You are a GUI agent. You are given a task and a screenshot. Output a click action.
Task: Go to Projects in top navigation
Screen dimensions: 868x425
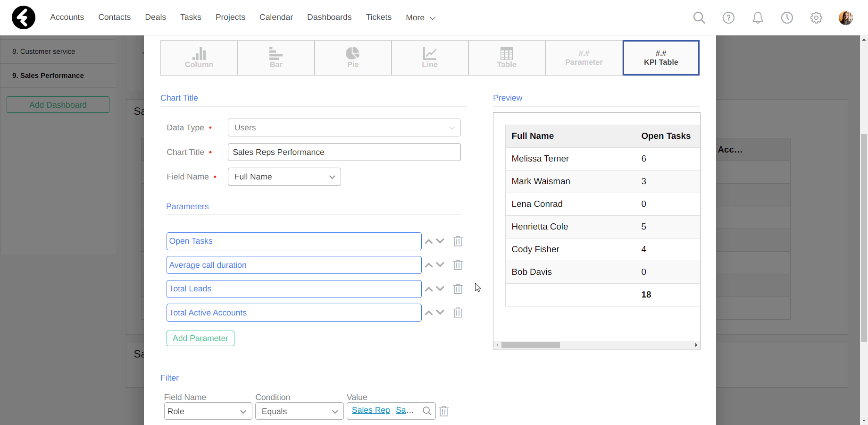point(230,17)
